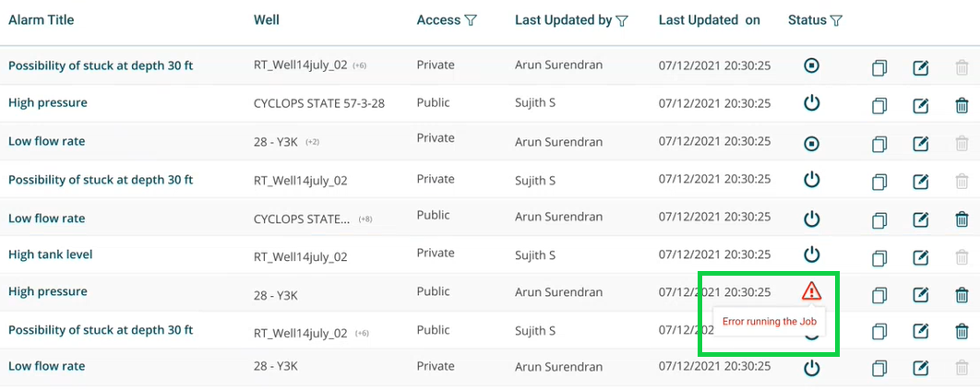Screen dimensions: 980x390
Task: Duplicate the CYCLOPS STATE 57-3-28 alarm
Action: tap(879, 105)
